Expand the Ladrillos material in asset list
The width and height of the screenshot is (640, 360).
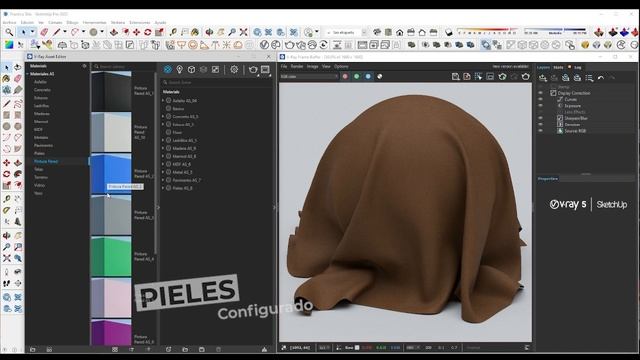[x=163, y=140]
